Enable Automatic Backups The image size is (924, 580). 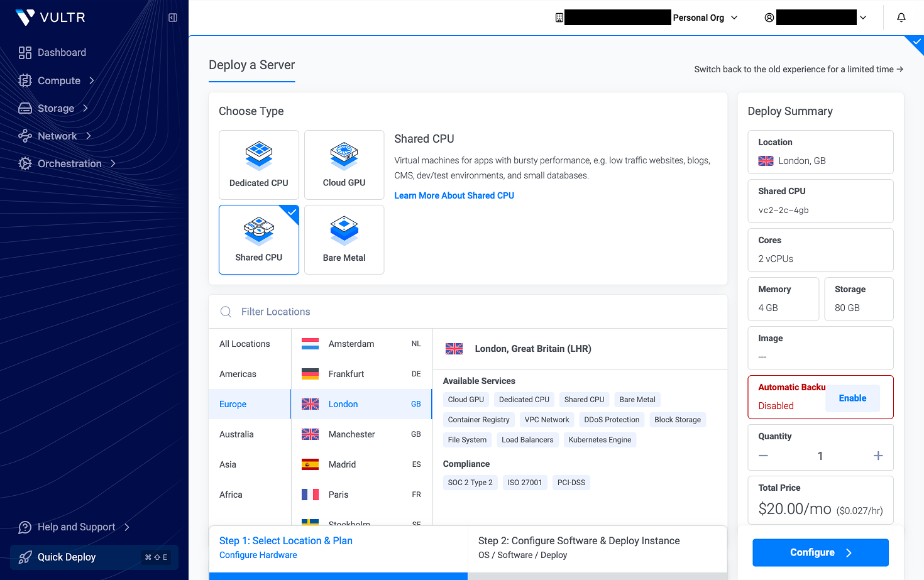(x=852, y=398)
